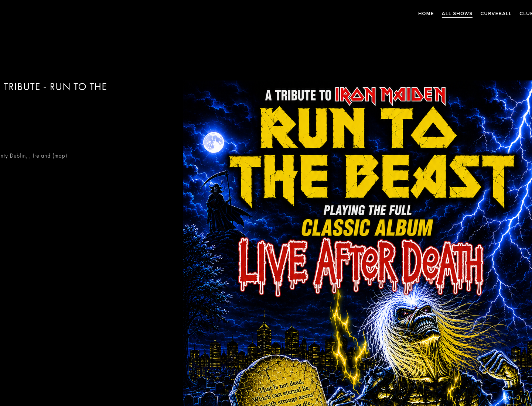
Task: Open the CURVEBALL navigation link
Action: (x=496, y=14)
